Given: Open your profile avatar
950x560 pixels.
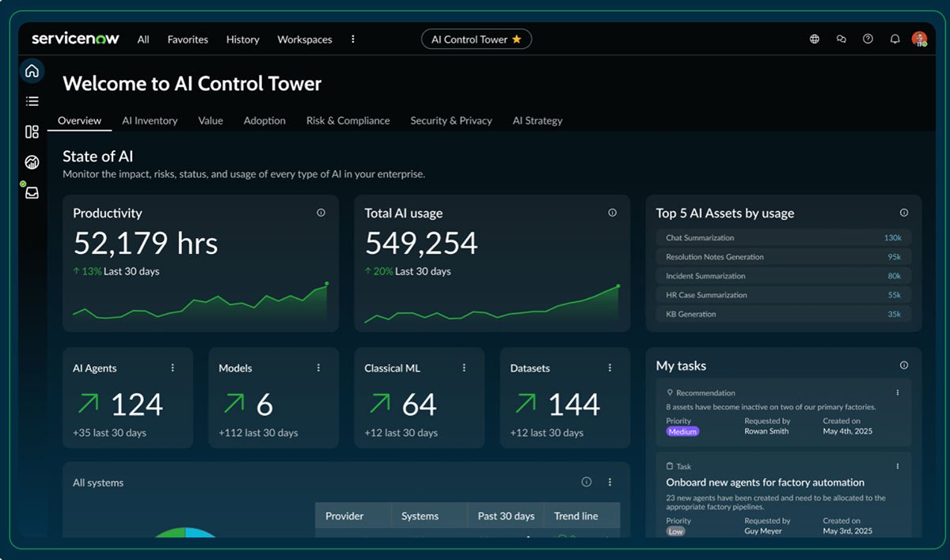Looking at the screenshot, I should 919,38.
